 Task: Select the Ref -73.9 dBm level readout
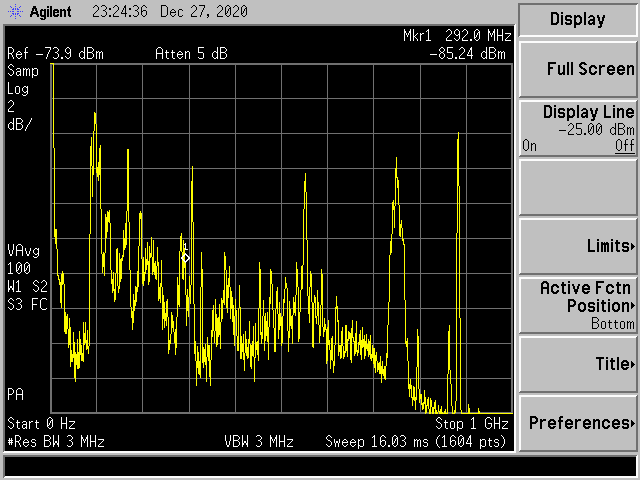pos(55,53)
